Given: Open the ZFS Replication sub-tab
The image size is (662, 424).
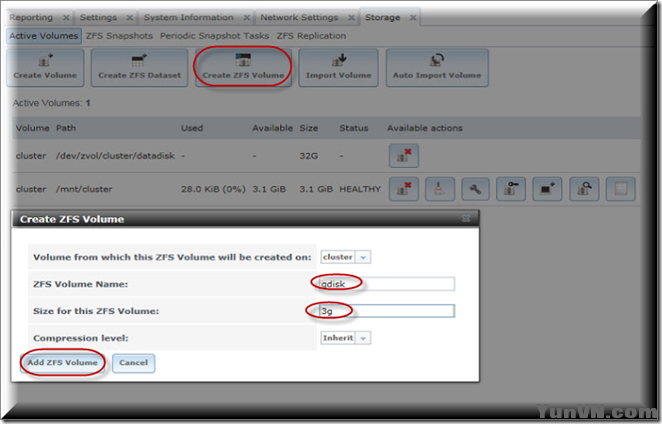Looking at the screenshot, I should click(311, 36).
